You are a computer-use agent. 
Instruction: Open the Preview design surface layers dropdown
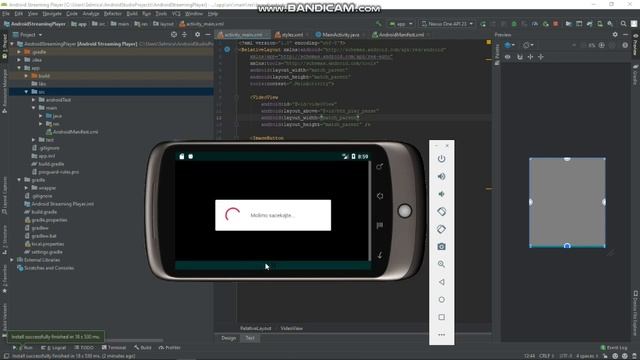[x=509, y=45]
